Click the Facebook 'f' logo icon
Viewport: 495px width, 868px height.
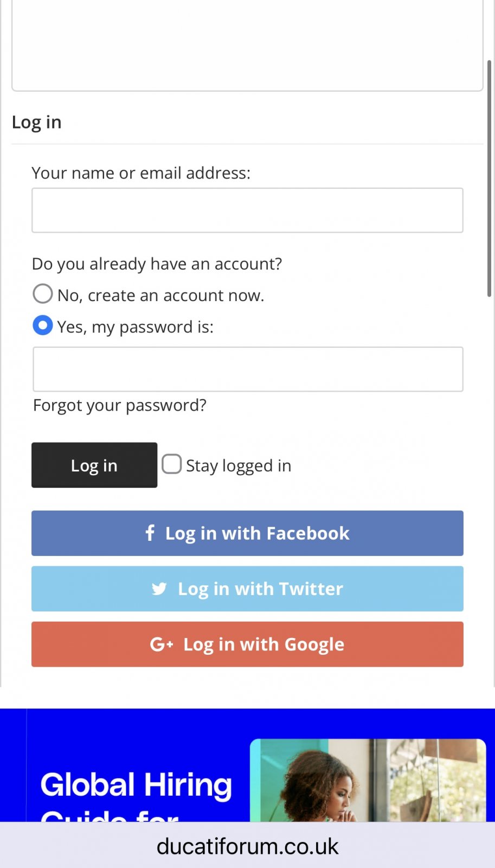(x=150, y=533)
